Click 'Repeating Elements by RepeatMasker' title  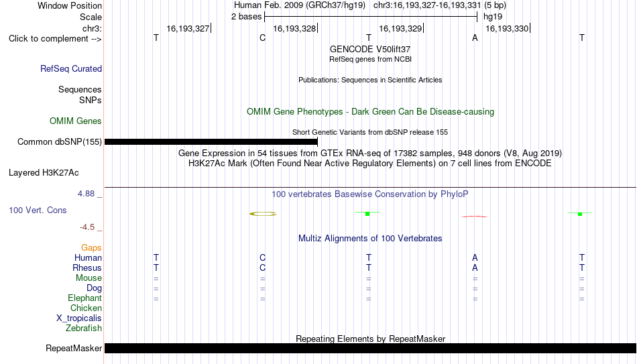tap(371, 339)
